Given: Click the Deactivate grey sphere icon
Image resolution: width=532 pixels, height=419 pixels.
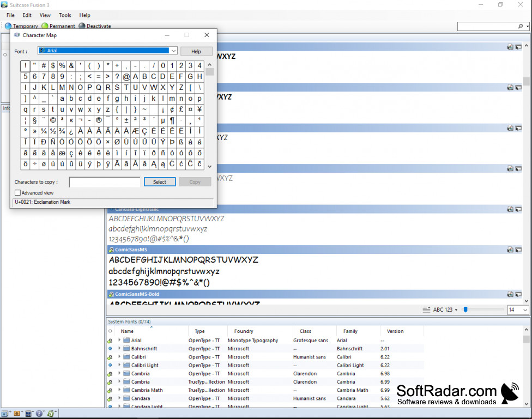Looking at the screenshot, I should tap(82, 26).
